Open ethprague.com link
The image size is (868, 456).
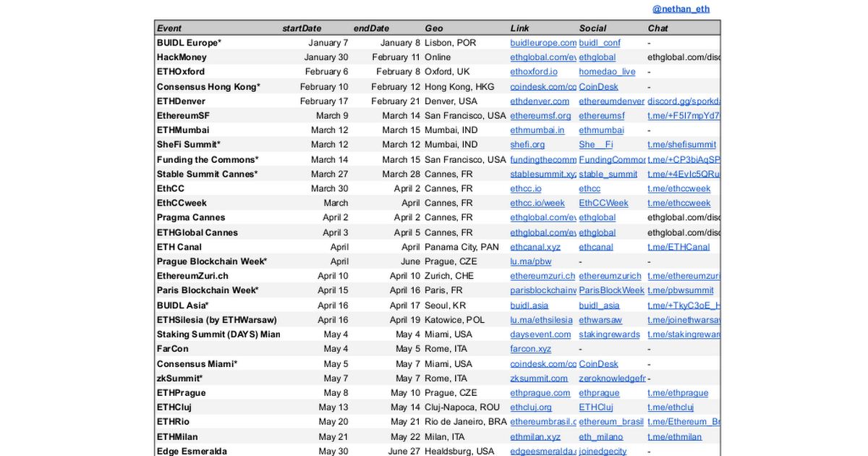(540, 393)
